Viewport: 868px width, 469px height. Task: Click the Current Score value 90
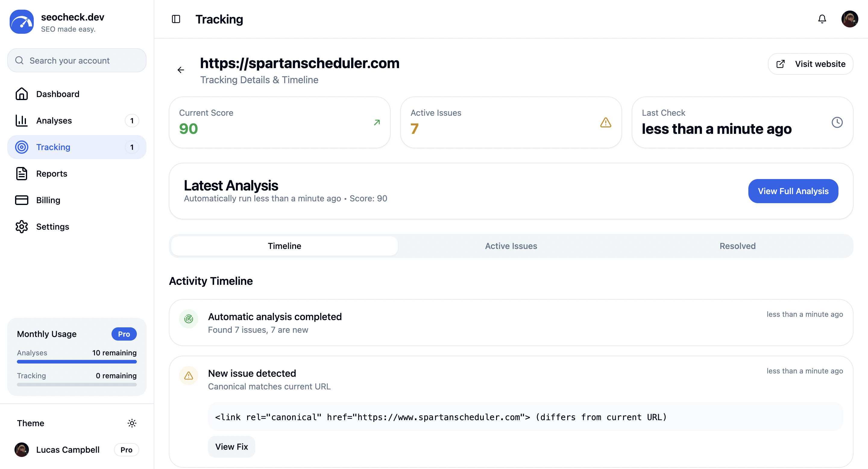click(188, 129)
